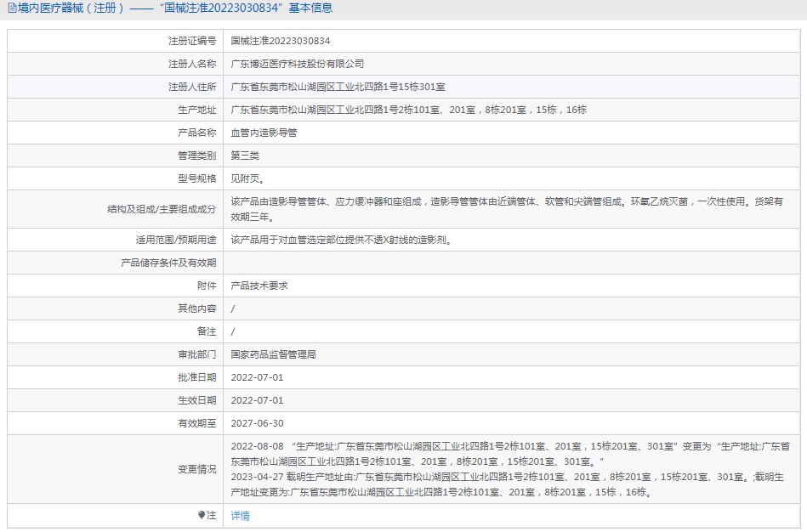Viewport: 807px width, 532px height.
Task: Select registration number 国械注准20223030834 value cell
Action: 281,41
